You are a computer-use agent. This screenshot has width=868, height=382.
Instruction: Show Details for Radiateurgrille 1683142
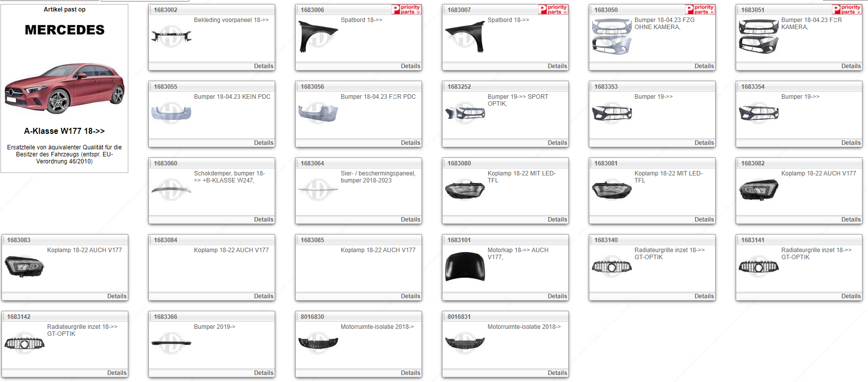[x=117, y=373]
